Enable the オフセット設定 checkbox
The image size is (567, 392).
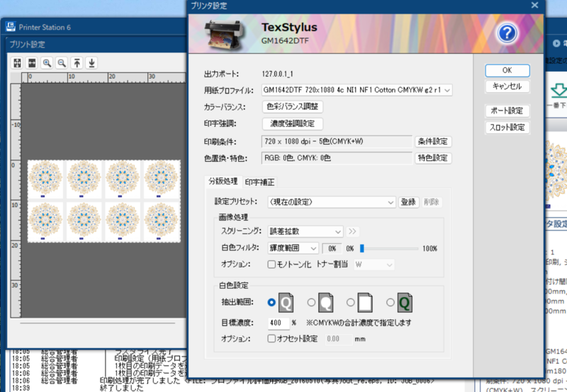(271, 338)
